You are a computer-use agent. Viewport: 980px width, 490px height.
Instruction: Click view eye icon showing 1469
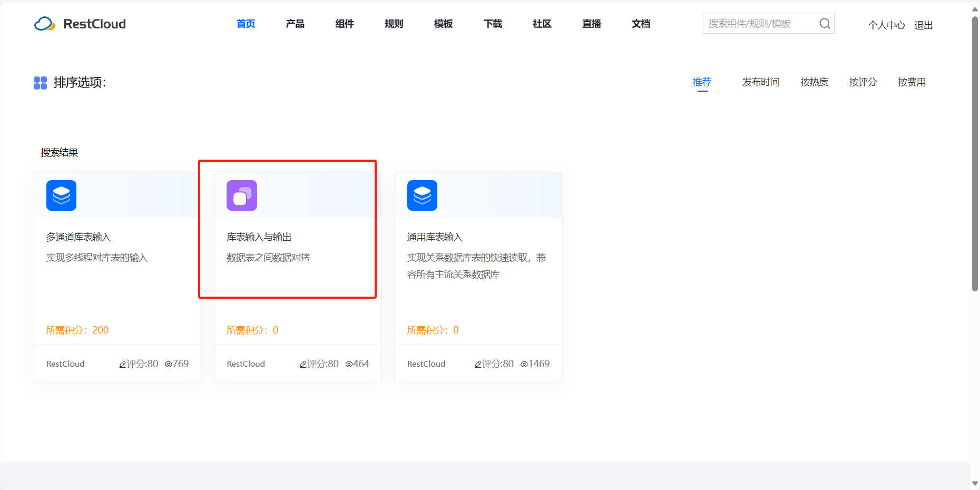pyautogui.click(x=524, y=364)
